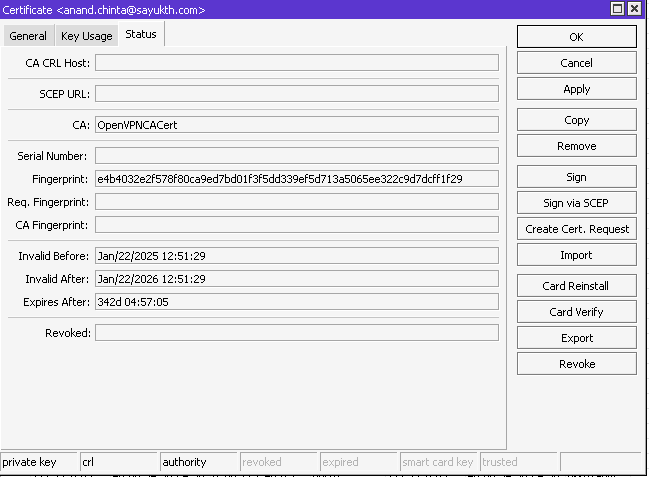Click the Revoked field
The image size is (649, 477).
297,333
